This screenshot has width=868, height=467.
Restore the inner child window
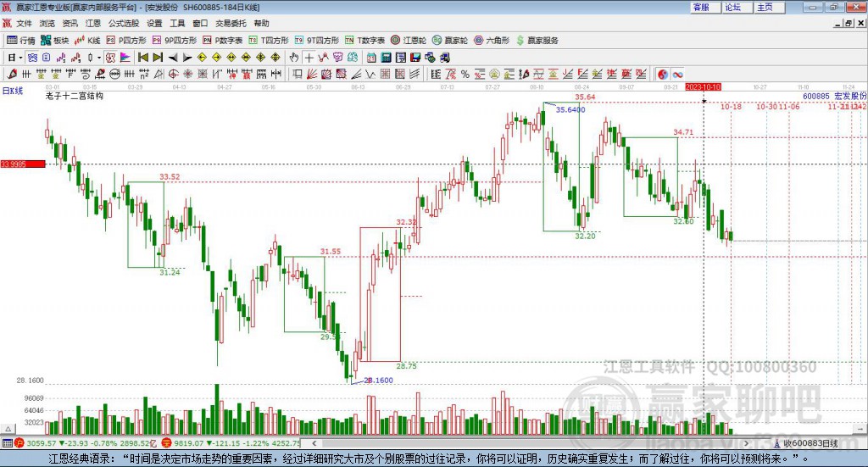coord(849,23)
